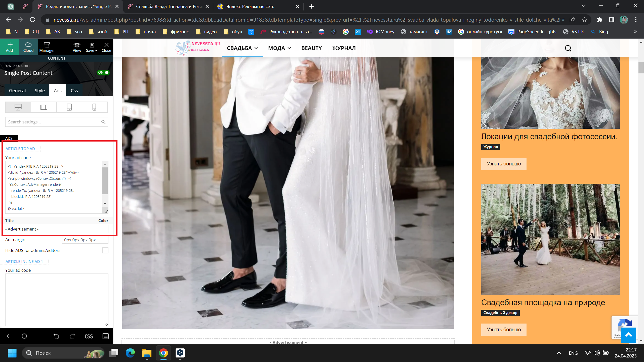Switch to the General tab

point(17,90)
